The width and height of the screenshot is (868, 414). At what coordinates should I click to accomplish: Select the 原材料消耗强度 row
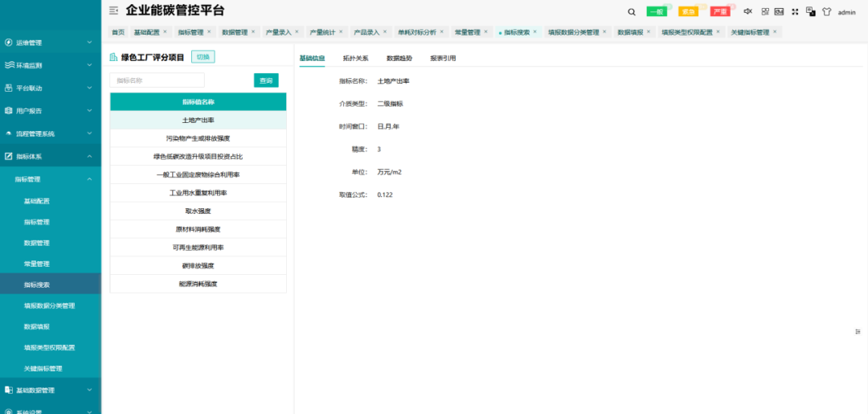tap(199, 229)
